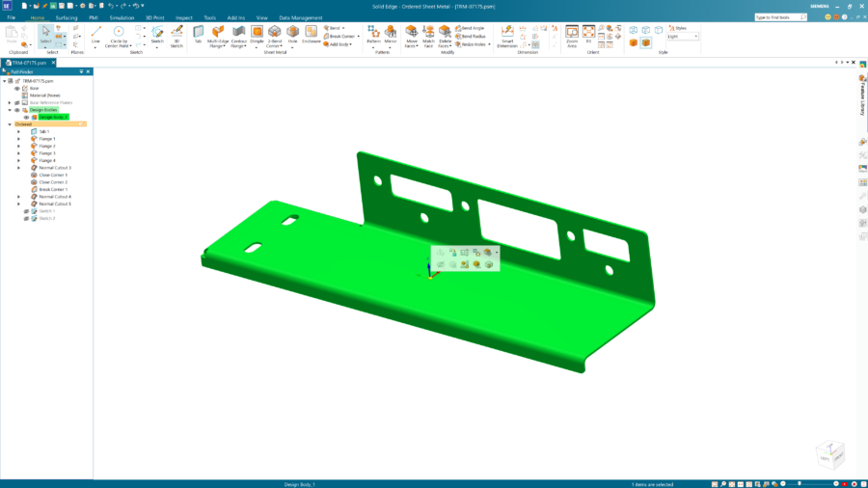Viewport: 868px width, 488px height.
Task: Expand the Flange 2 node
Action: pyautogui.click(x=18, y=146)
